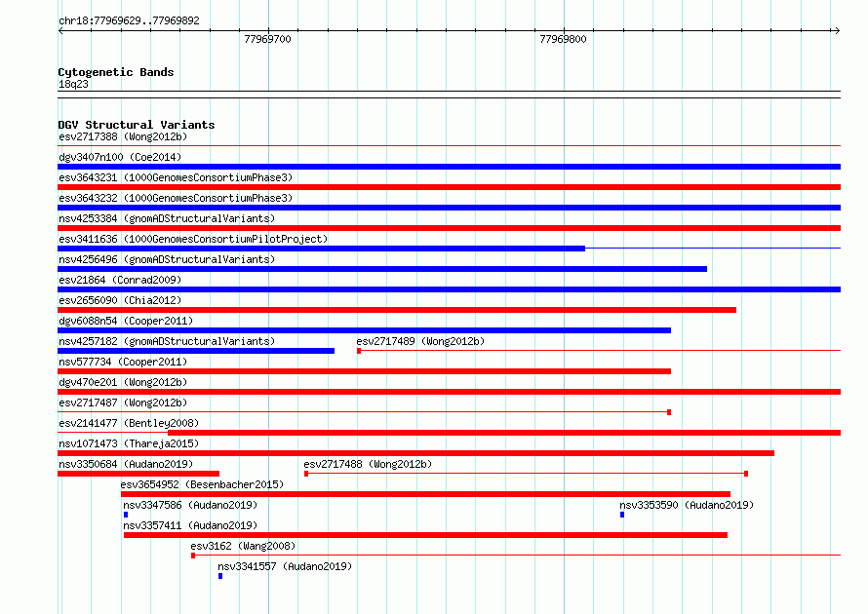
Task: Click the esv2141477 (Bentley2008) label
Action: tap(129, 423)
